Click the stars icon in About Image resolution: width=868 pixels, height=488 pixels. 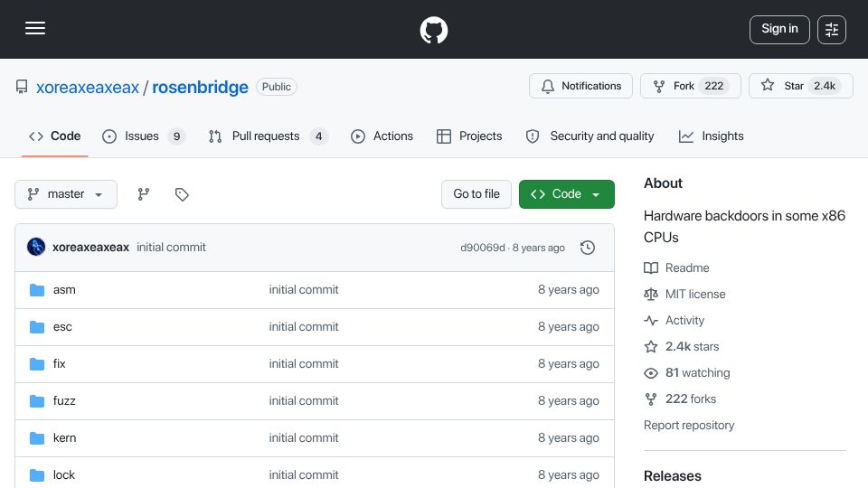651,347
